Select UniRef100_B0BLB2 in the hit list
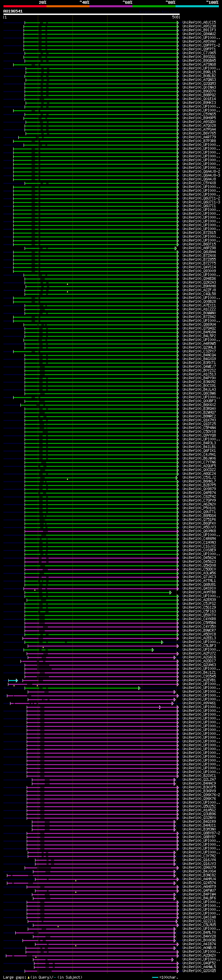The width and height of the screenshot is (222, 980). (x=199, y=76)
